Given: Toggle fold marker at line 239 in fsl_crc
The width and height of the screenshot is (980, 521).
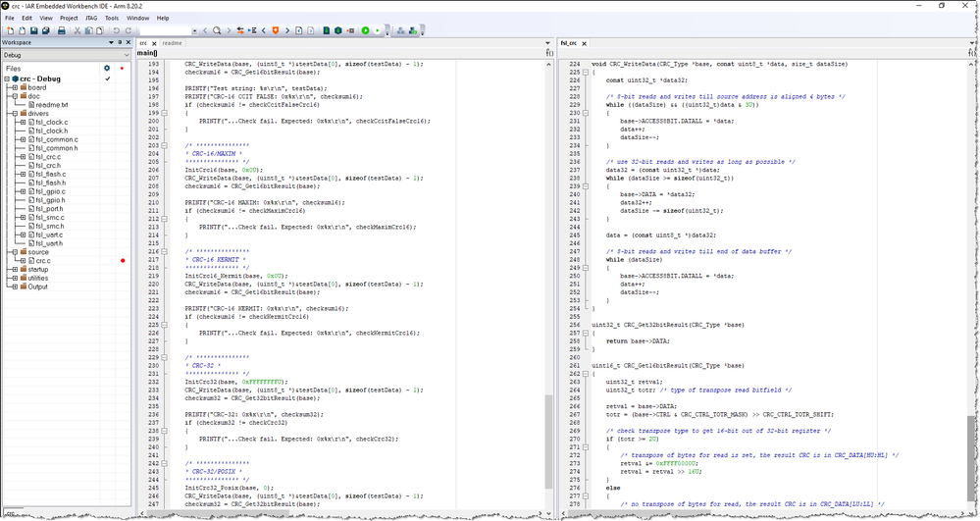Looking at the screenshot, I should (585, 185).
